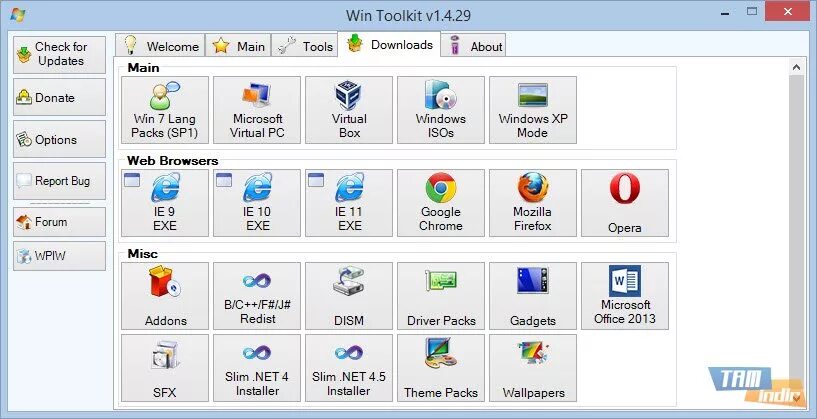Open the SFX download
Screen dimensions: 817x419
tap(165, 368)
